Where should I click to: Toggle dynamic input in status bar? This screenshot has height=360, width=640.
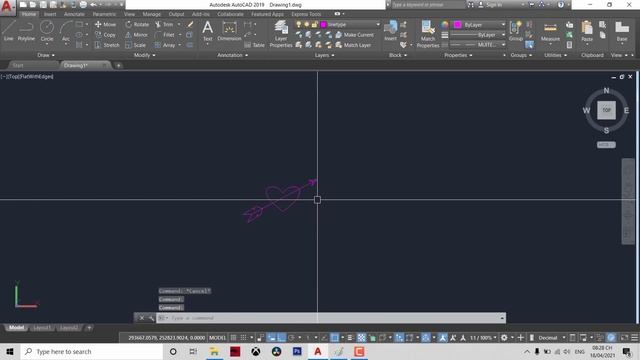271,338
